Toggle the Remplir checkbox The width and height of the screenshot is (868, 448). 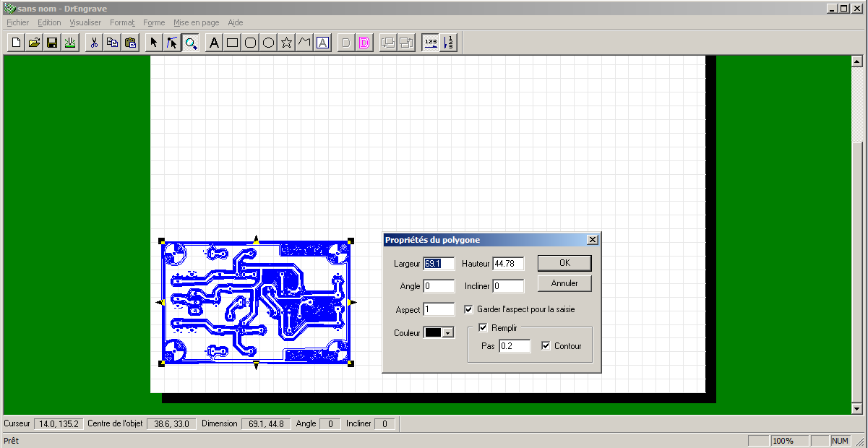[484, 328]
